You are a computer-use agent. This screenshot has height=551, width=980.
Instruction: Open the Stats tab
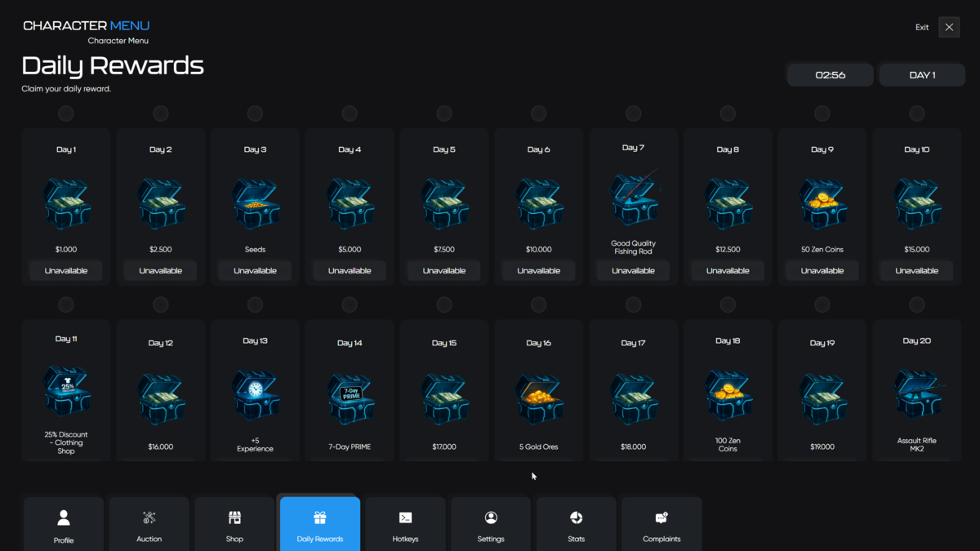tap(576, 524)
